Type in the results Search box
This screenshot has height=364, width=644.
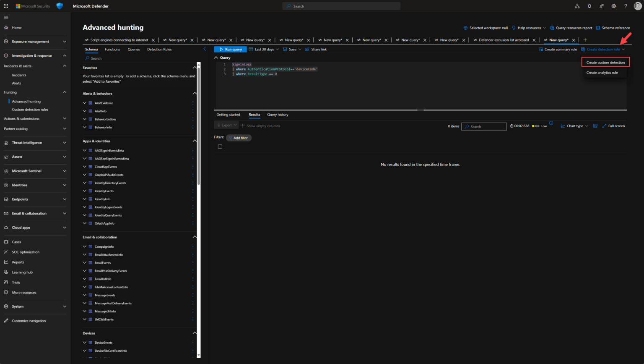[484, 126]
